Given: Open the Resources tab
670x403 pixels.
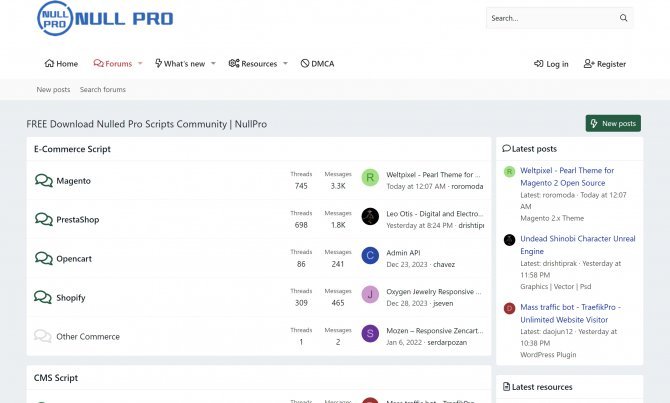Looking at the screenshot, I should 253,64.
